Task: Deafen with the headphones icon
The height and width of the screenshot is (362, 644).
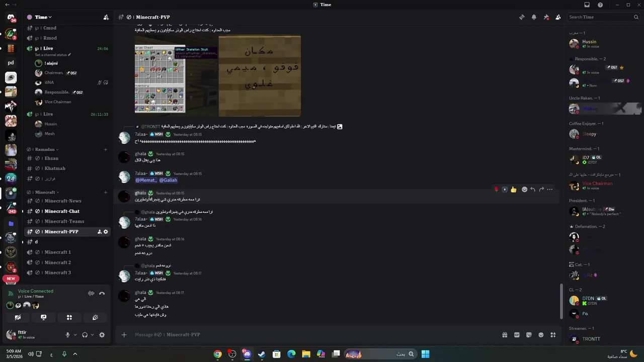Action: tap(85, 335)
